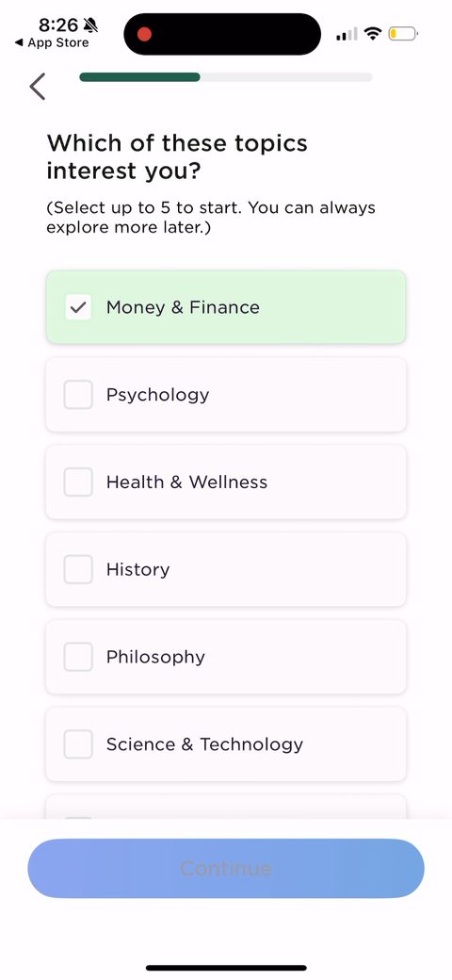Tap the back arrow icon
The width and height of the screenshot is (452, 980).
coord(38,87)
